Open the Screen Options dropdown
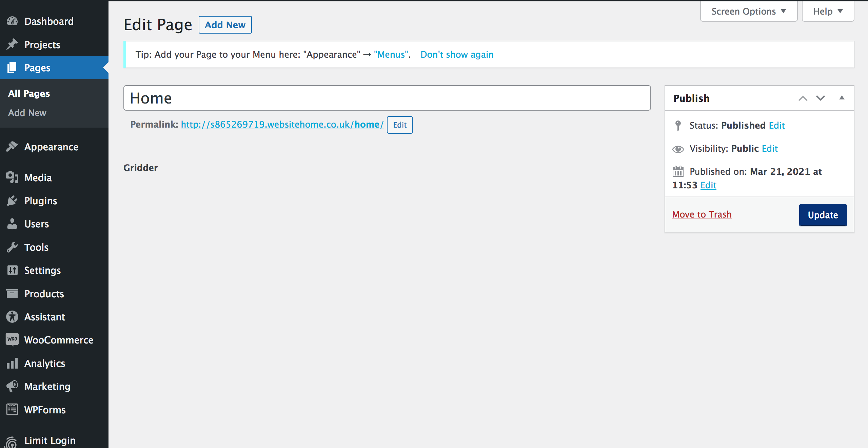This screenshot has height=448, width=868. pos(748,12)
